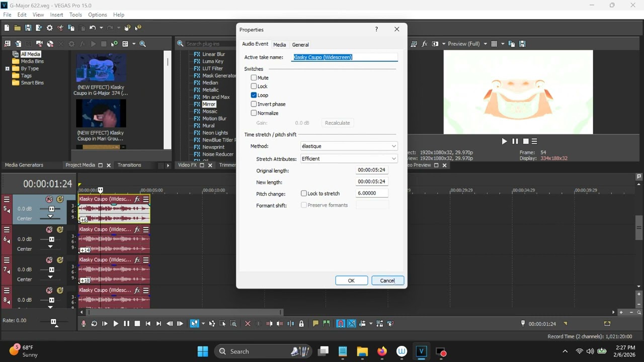Viewport: 644px width, 362px height.
Task: Click the Event FX icon on track 5 clip
Action: pos(137,200)
